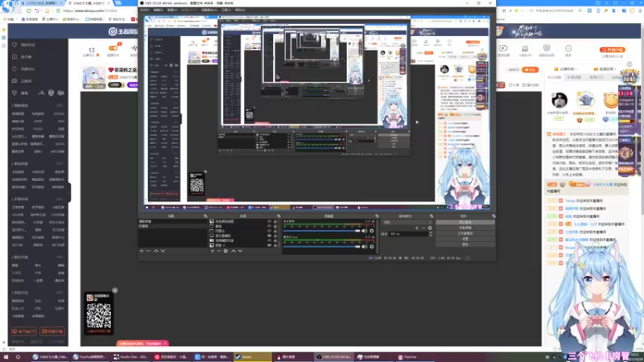Add a scene transition with plus icon
The width and height of the screenshot is (644, 362).
[x=417, y=228]
